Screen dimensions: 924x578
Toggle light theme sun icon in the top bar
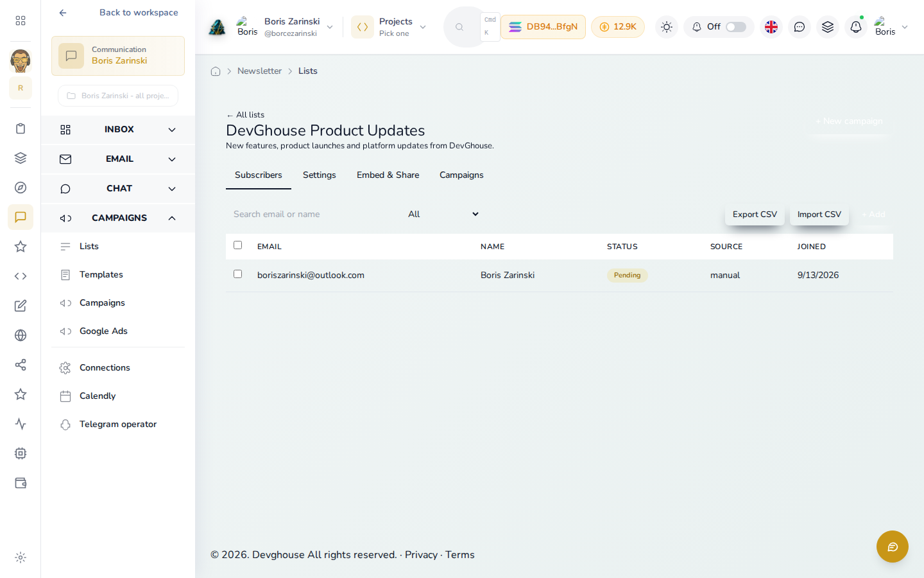tap(667, 27)
